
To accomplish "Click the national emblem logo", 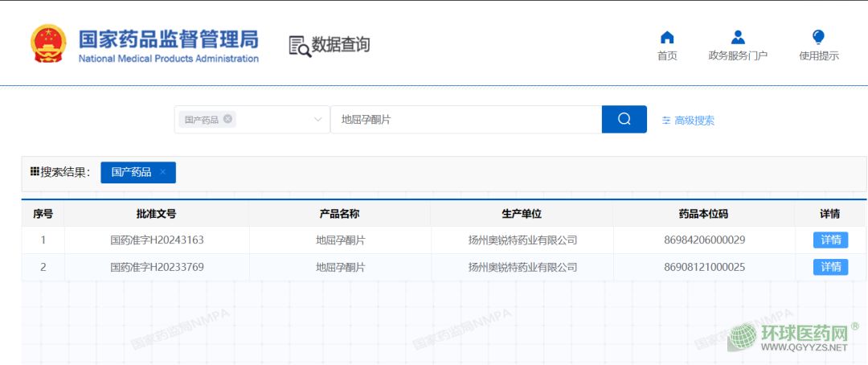I will (x=49, y=44).
